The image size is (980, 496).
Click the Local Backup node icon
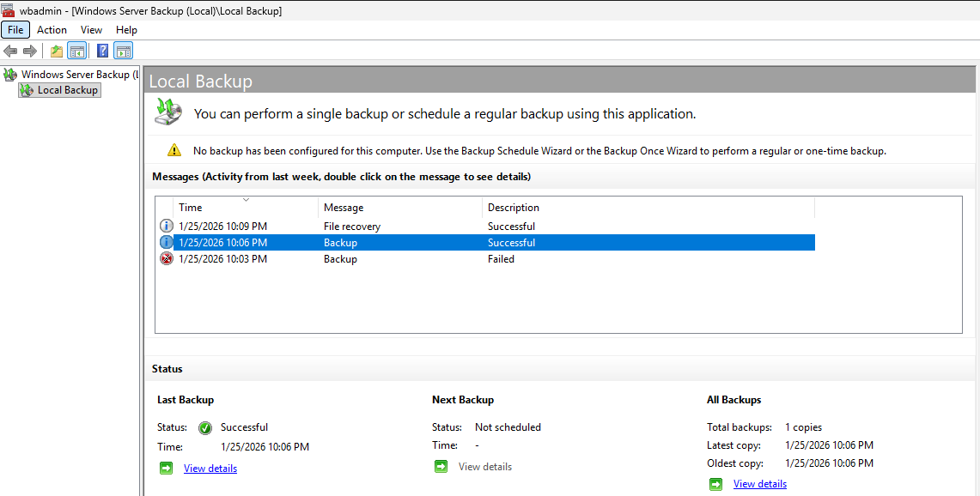tap(26, 89)
